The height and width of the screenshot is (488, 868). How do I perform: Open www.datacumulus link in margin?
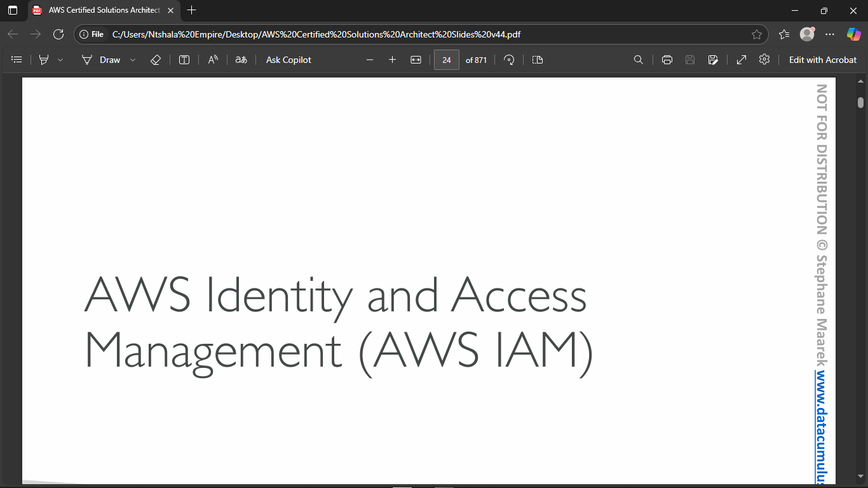(x=822, y=427)
